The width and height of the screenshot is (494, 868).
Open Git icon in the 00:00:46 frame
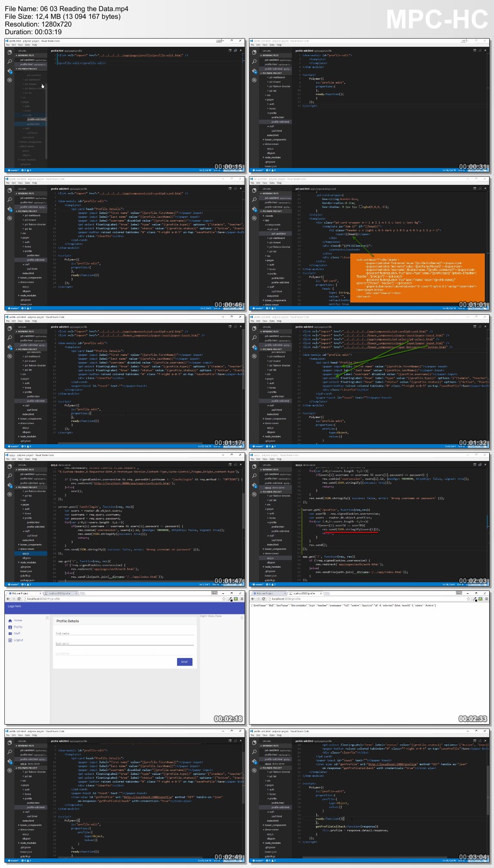coord(9,209)
